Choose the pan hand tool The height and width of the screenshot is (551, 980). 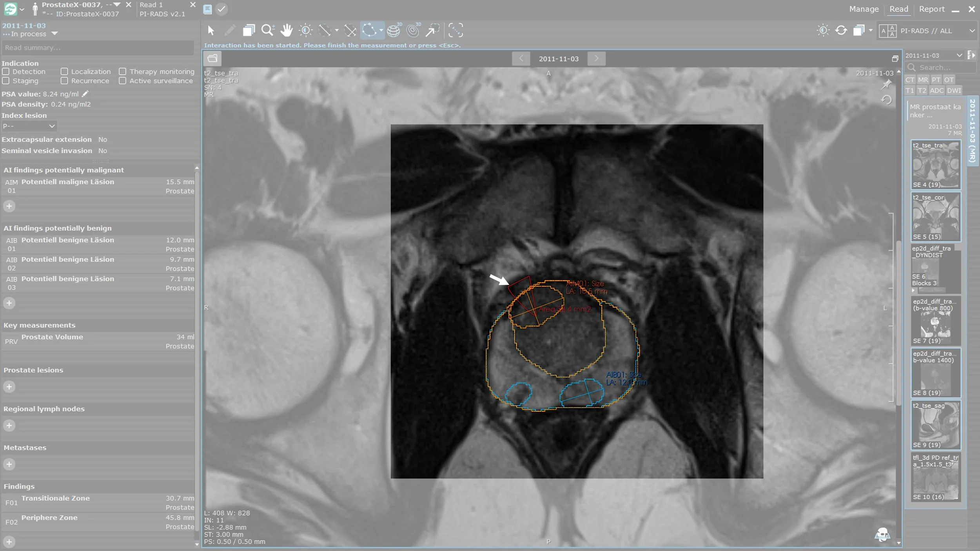click(287, 31)
